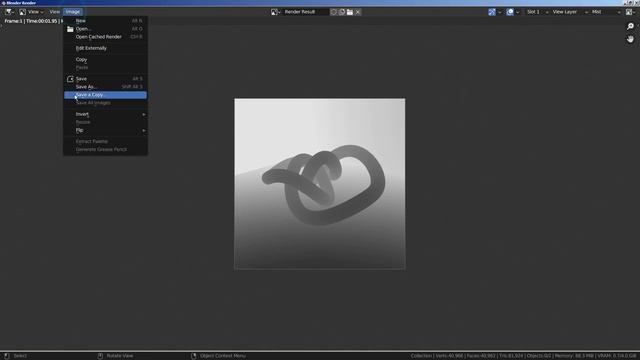Choose Open... in the Image menu
This screenshot has height=360, width=640.
(x=105, y=29)
